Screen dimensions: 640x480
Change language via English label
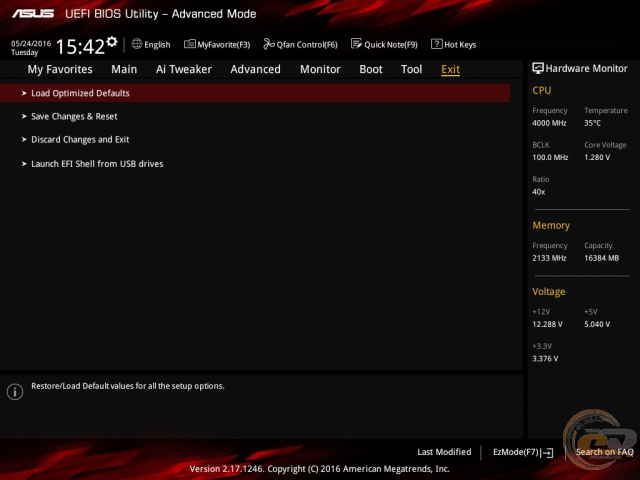(x=157, y=45)
